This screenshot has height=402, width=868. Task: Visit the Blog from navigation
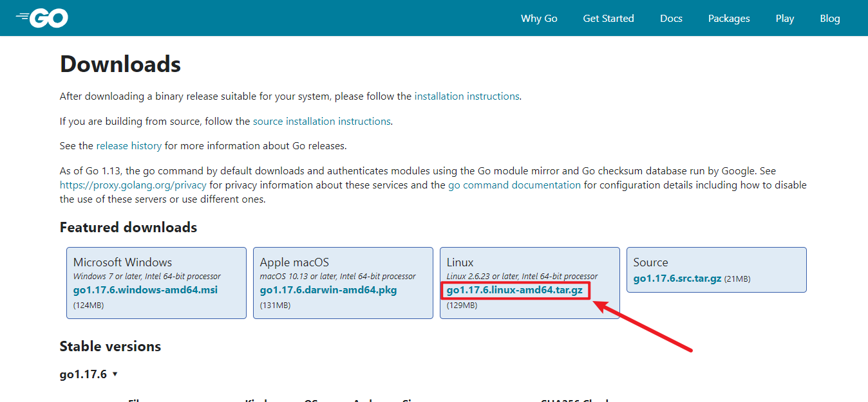tap(830, 18)
